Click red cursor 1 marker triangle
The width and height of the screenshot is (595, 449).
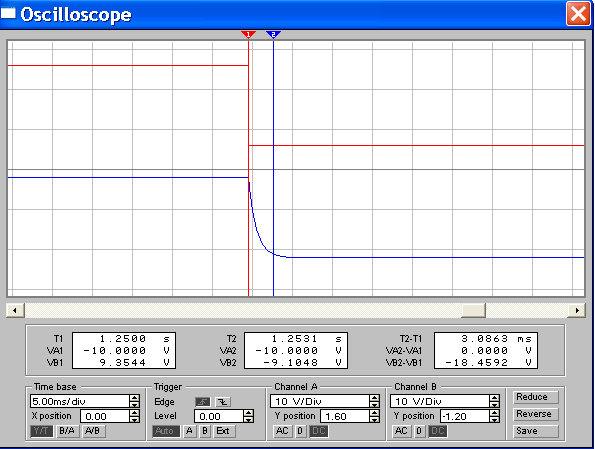coord(248,35)
